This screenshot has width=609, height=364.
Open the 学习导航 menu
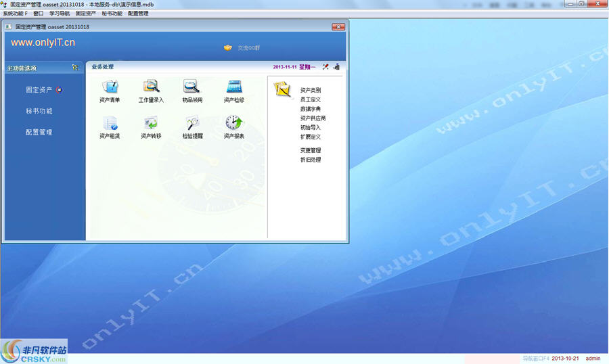point(60,14)
